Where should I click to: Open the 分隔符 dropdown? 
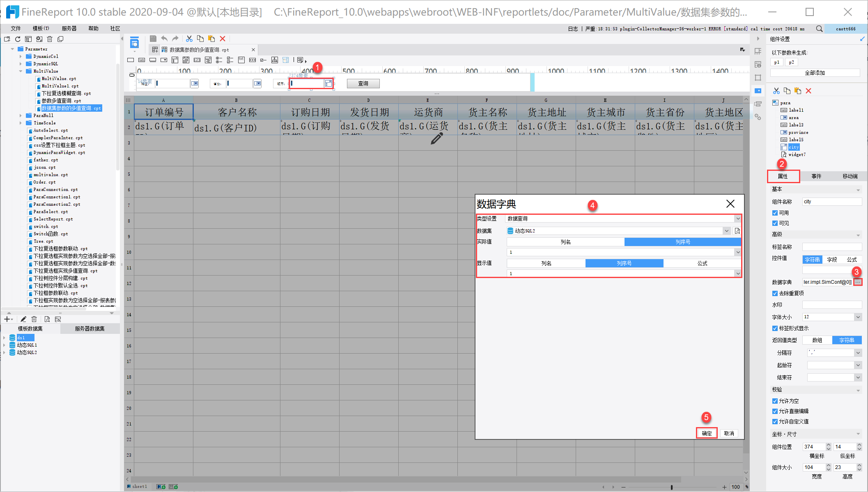coord(858,353)
